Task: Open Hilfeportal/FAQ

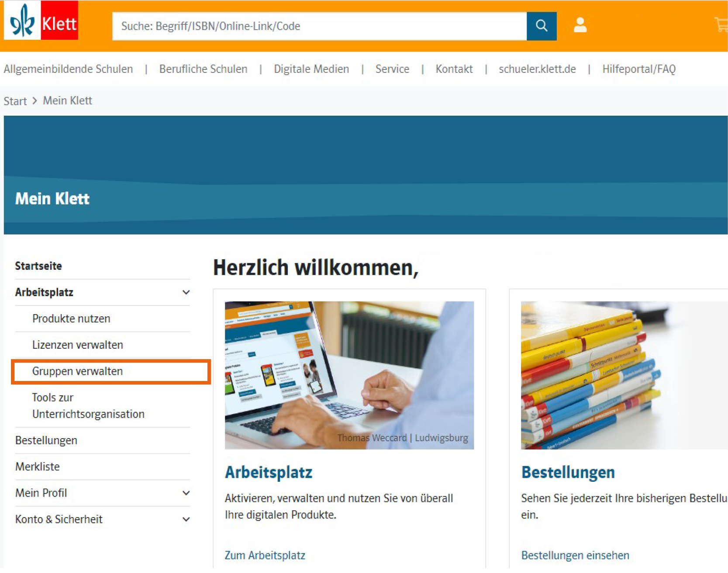Action: (x=639, y=69)
